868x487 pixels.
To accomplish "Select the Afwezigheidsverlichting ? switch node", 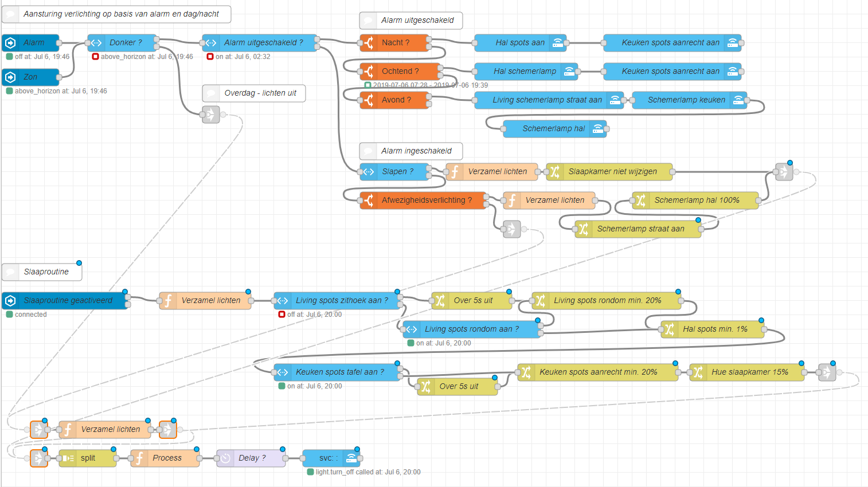I will coord(427,201).
